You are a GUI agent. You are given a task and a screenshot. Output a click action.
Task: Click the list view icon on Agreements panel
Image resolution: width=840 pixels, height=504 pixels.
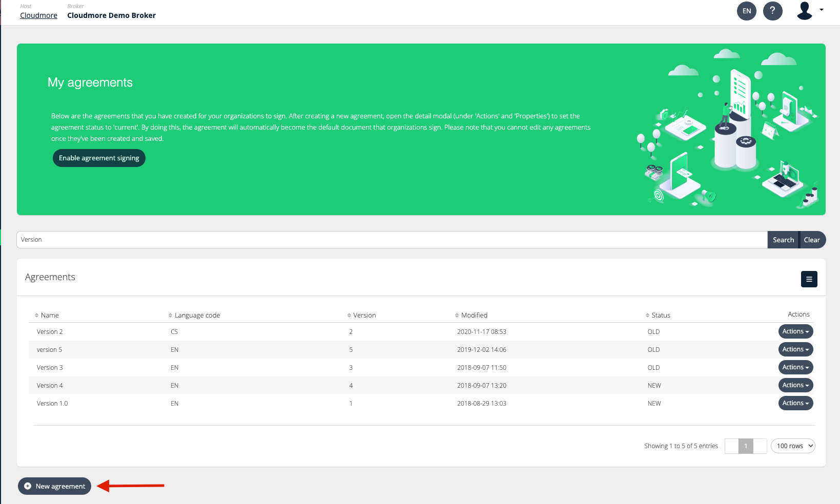[x=809, y=279]
